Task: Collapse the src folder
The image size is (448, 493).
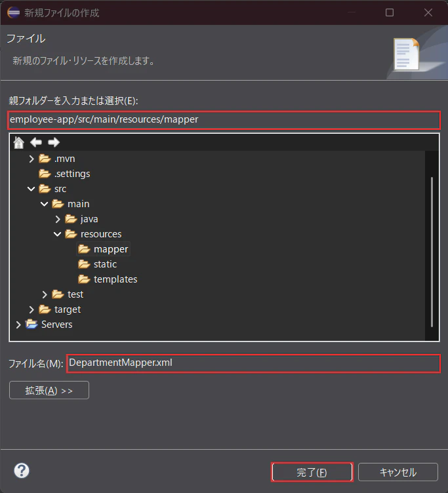Action: [x=31, y=189]
